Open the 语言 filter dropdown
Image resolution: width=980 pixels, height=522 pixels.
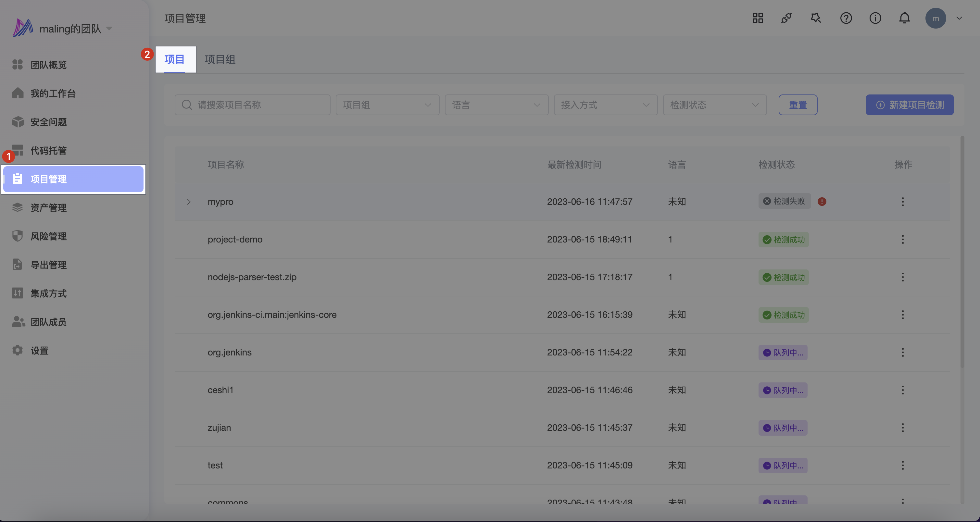(x=496, y=105)
